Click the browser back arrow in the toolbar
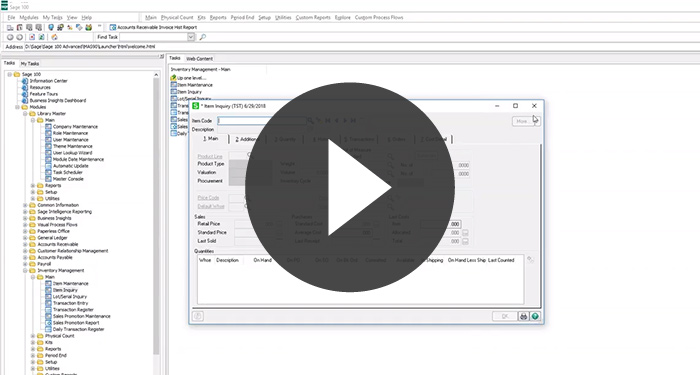Screen dimensions: 700x375 [x=10, y=37]
